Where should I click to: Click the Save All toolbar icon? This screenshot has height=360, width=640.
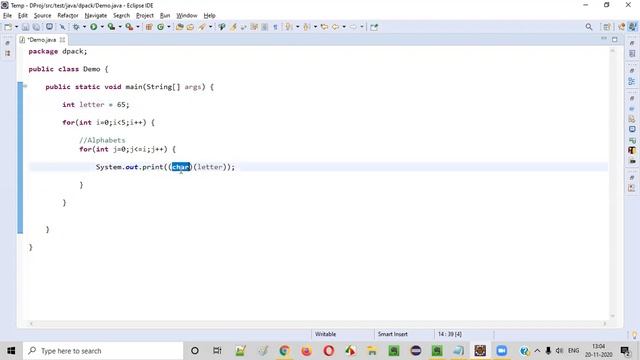(x=36, y=27)
